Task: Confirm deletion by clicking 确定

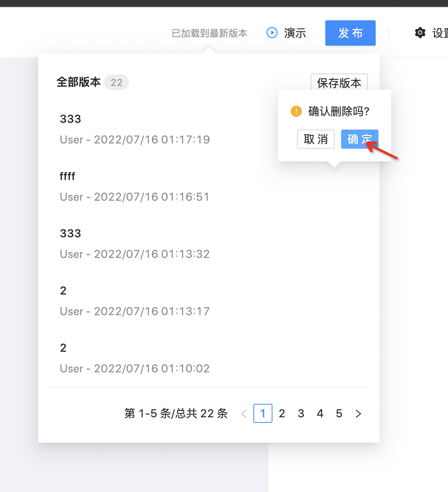Action: coord(359,139)
